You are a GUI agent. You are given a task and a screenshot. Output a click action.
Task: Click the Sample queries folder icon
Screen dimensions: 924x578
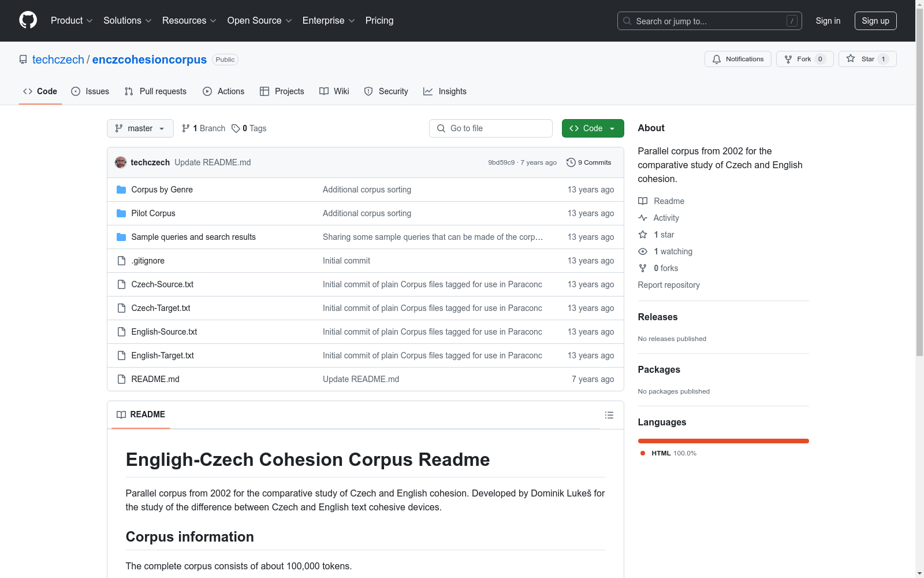tap(121, 237)
